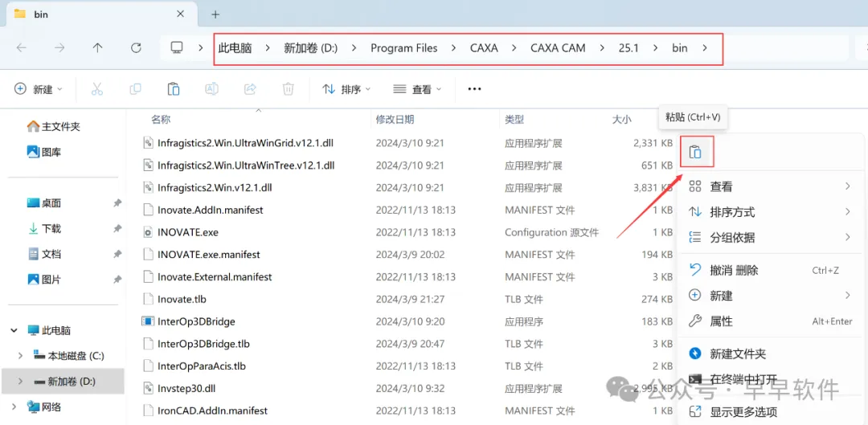Open 查看 submenu in context menu
The image size is (868, 425).
[x=770, y=186]
